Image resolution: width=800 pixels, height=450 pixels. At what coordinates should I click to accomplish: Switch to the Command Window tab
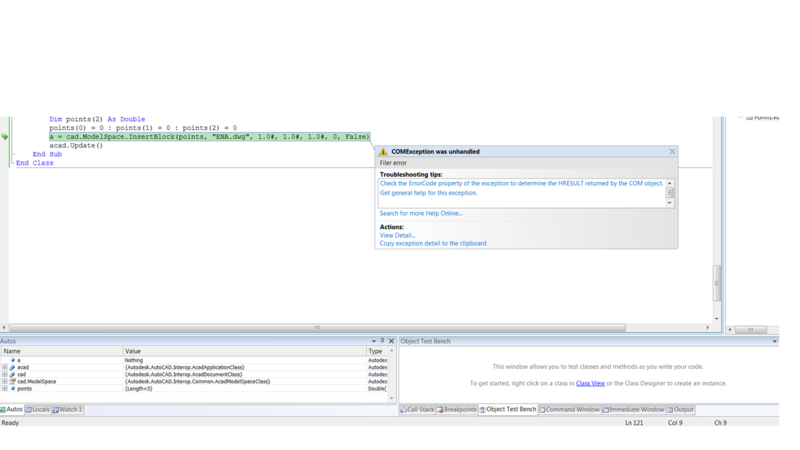(x=569, y=410)
